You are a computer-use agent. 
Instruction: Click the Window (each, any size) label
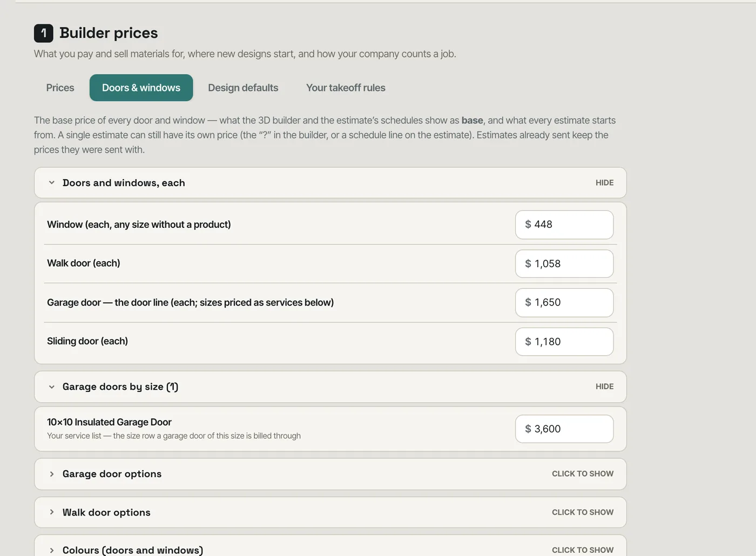click(x=139, y=225)
